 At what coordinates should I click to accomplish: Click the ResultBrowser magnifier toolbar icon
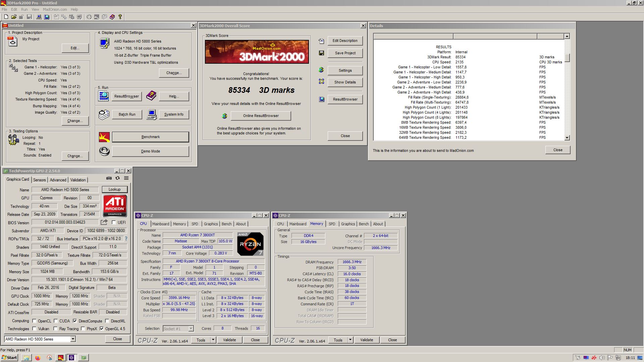[47, 17]
